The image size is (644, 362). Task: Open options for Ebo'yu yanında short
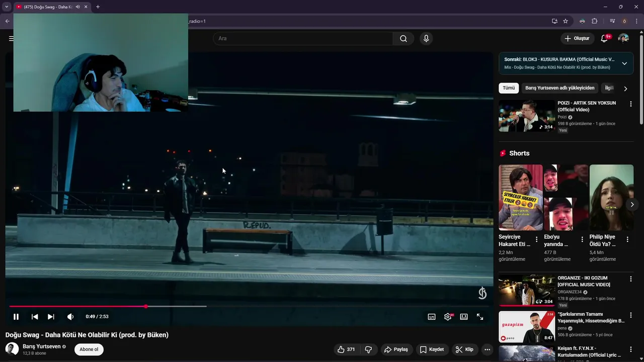point(582,239)
